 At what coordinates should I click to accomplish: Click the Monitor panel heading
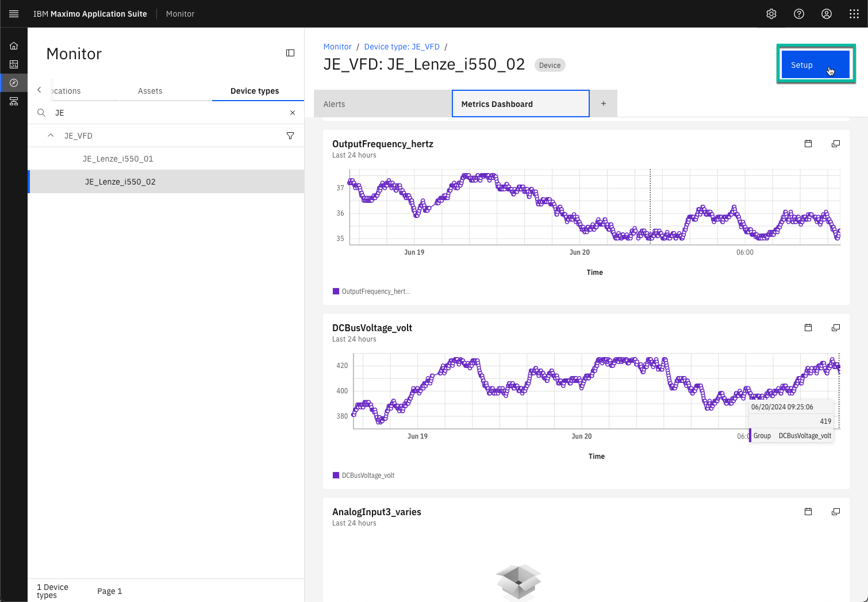pyautogui.click(x=74, y=53)
